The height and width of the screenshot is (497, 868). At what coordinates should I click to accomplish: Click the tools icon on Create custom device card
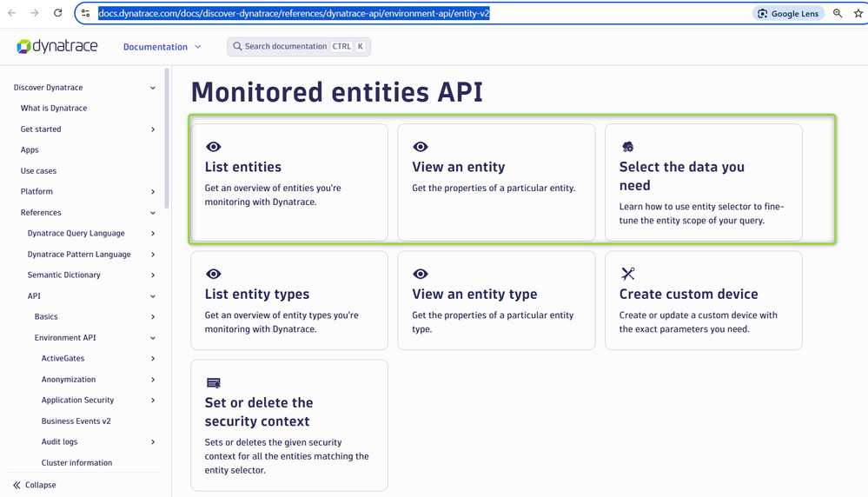click(x=627, y=274)
